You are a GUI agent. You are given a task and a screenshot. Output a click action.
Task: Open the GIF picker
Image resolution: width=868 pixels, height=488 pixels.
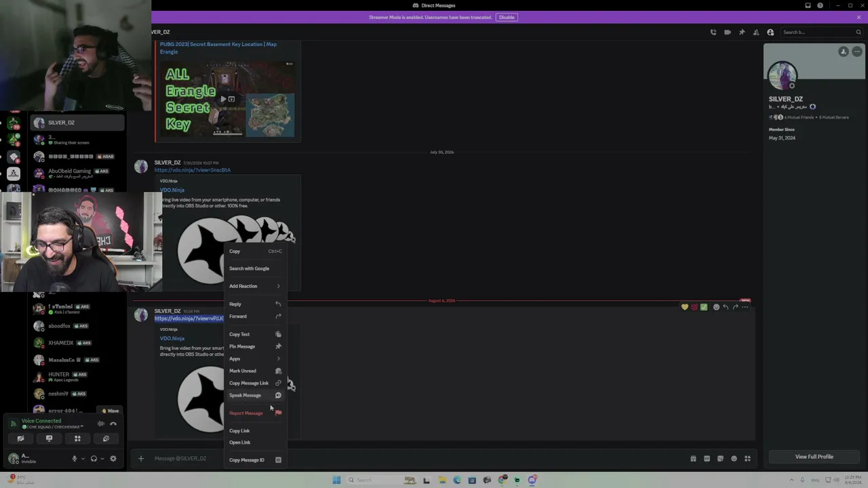click(707, 459)
